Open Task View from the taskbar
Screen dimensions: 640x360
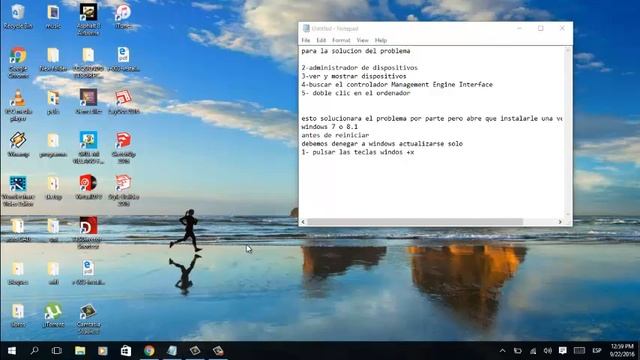click(x=57, y=351)
